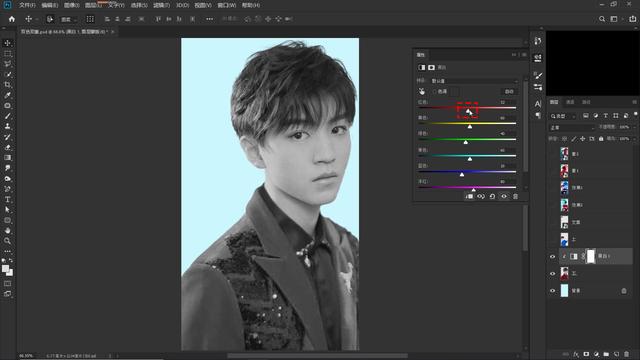Image resolution: width=640 pixels, height=360 pixels.
Task: Open the Window menu
Action: tap(227, 5)
